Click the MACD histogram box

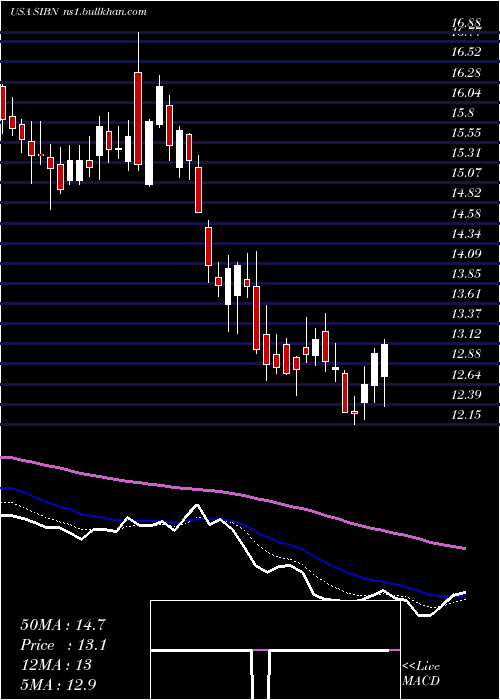point(275,650)
